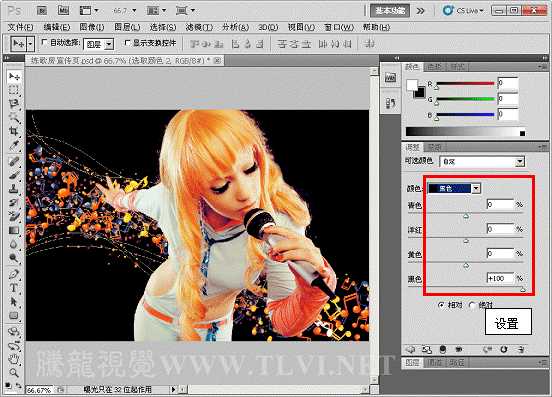Viewport: 552px width, 397px height.
Task: Return to the adjustment list via the arrow icon
Action: tap(410, 349)
